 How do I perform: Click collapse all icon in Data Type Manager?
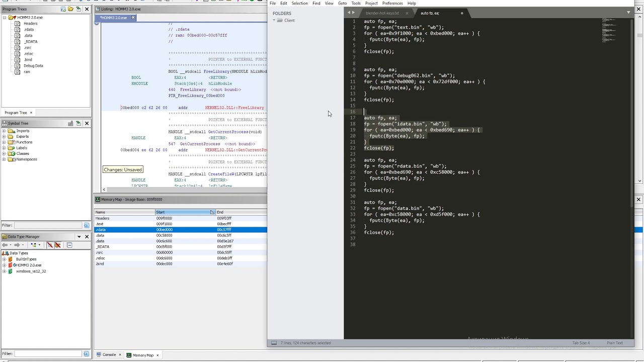[69, 245]
